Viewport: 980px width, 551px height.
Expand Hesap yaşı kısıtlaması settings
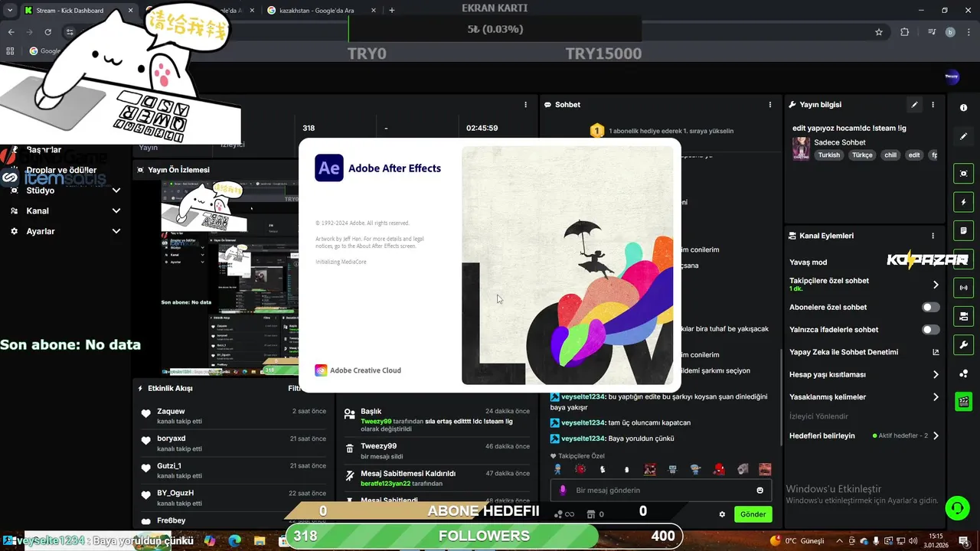pos(936,375)
